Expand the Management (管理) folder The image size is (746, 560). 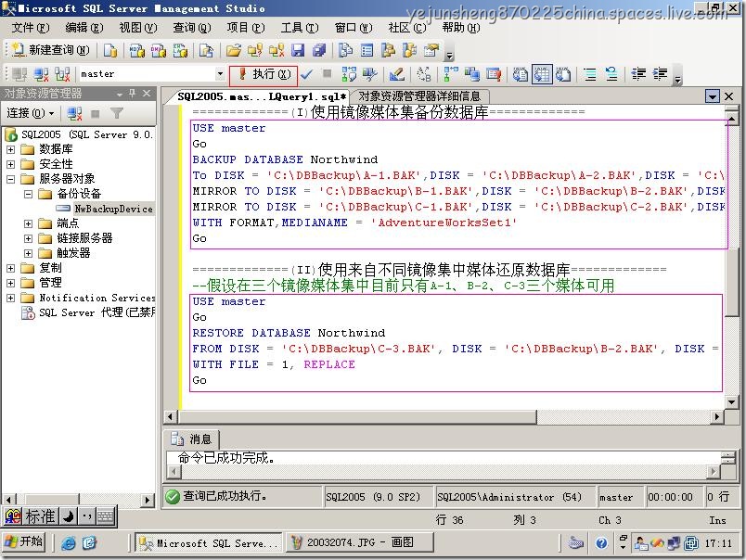tap(10, 283)
